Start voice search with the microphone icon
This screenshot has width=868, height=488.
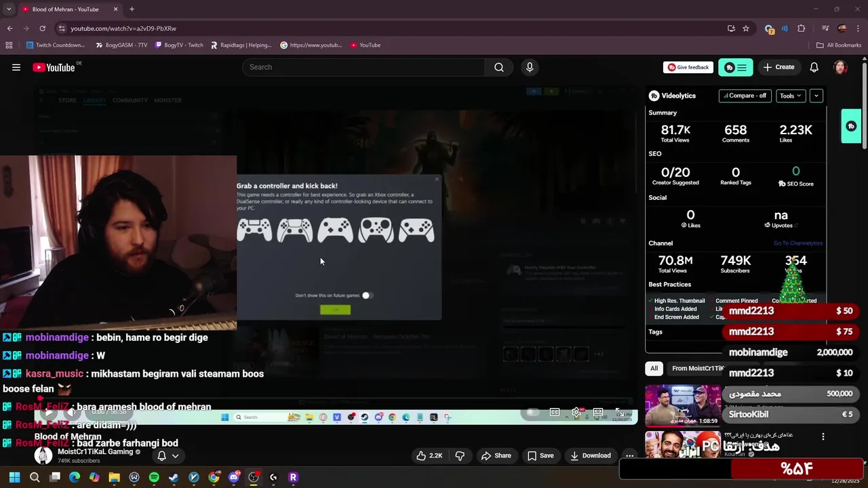coord(530,67)
